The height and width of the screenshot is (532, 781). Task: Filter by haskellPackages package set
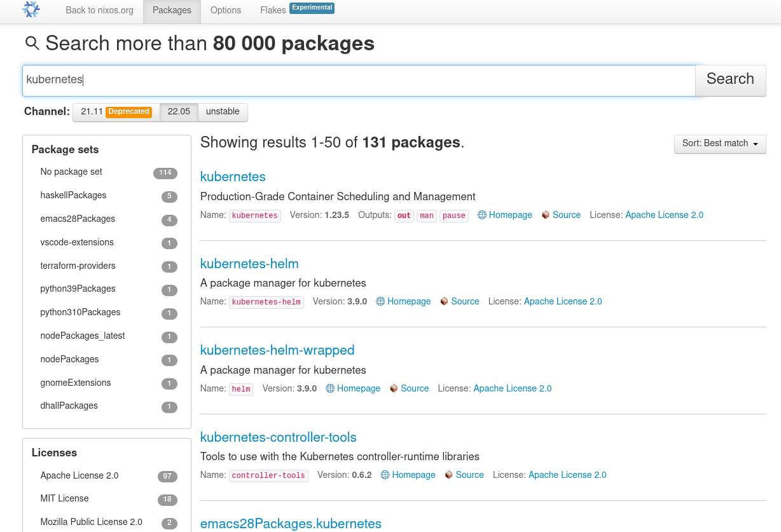(x=73, y=196)
